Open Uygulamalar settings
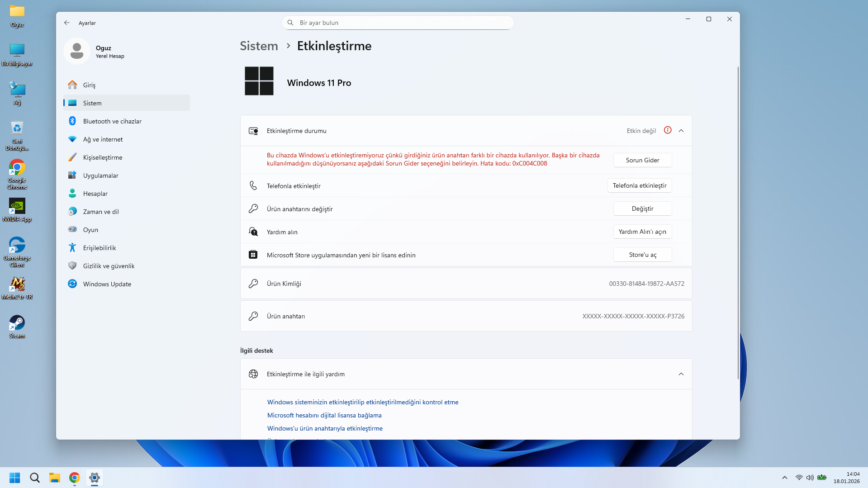 coord(127,175)
